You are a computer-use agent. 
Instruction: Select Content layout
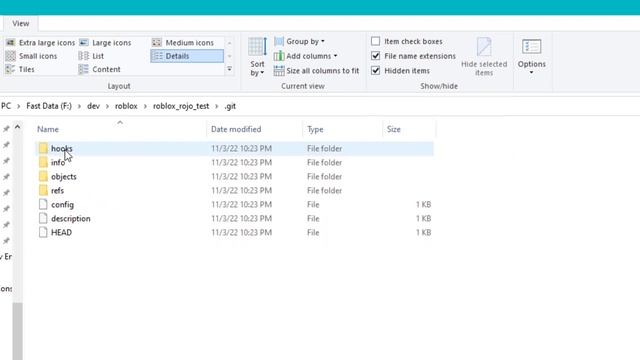pyautogui.click(x=100, y=69)
